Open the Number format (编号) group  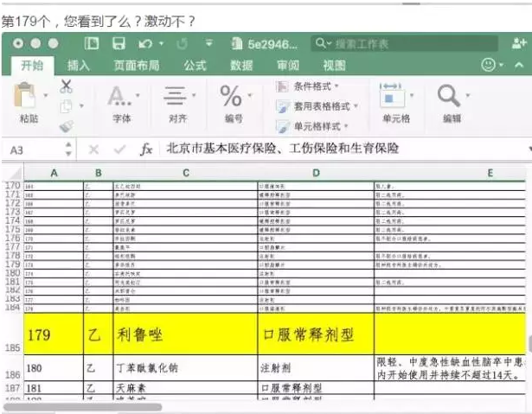(233, 102)
